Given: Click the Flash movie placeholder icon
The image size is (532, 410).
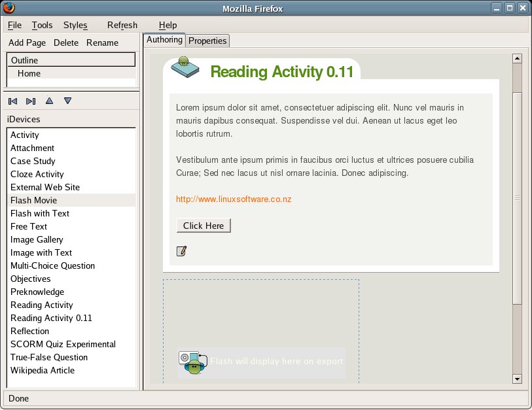Looking at the screenshot, I should pyautogui.click(x=193, y=362).
